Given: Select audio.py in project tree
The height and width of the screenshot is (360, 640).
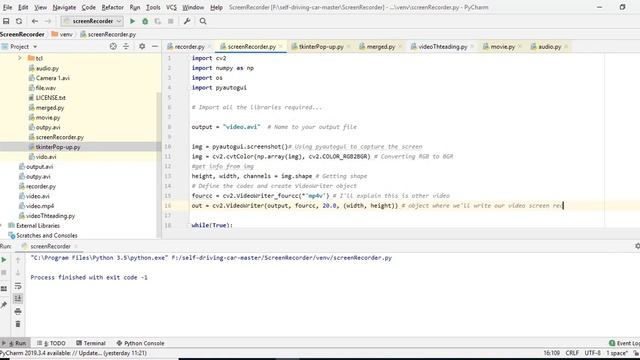Looking at the screenshot, I should pyautogui.click(x=47, y=68).
